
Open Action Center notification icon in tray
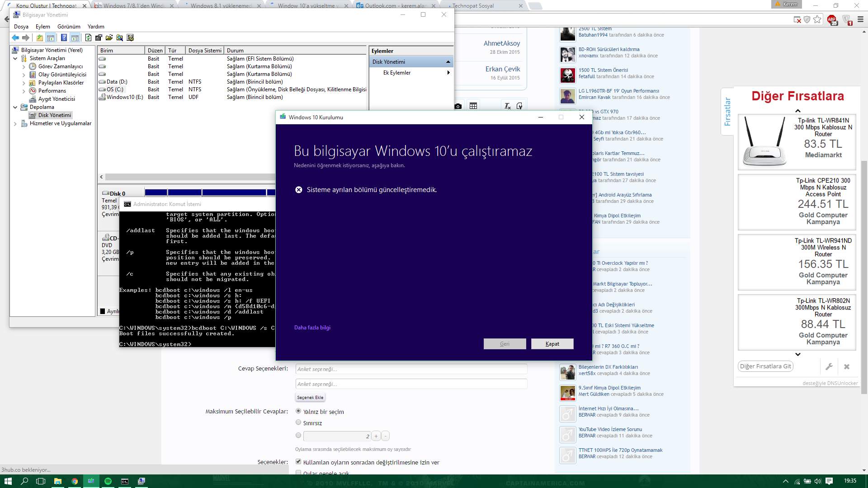829,481
